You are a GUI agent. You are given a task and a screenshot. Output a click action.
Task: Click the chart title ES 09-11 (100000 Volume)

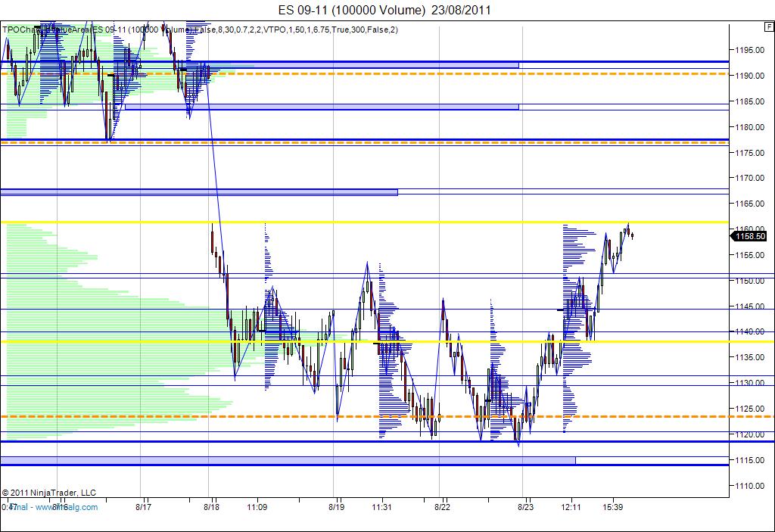pos(351,10)
